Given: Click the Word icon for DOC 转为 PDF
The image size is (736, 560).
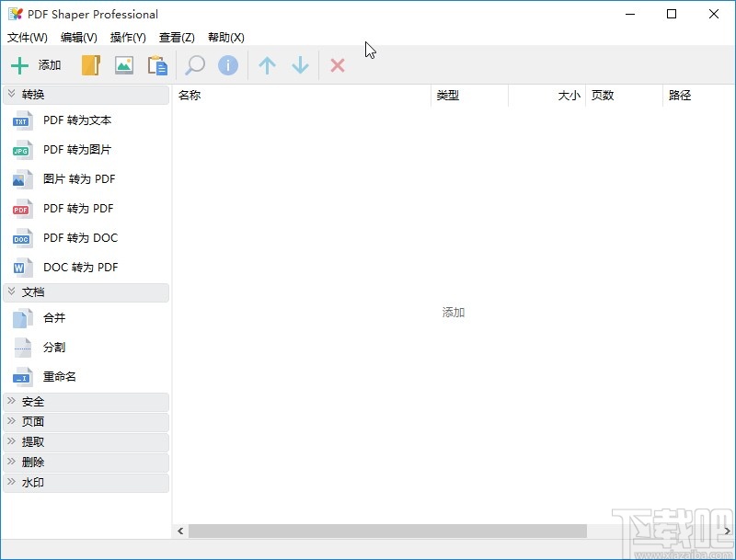Looking at the screenshot, I should coord(22,268).
